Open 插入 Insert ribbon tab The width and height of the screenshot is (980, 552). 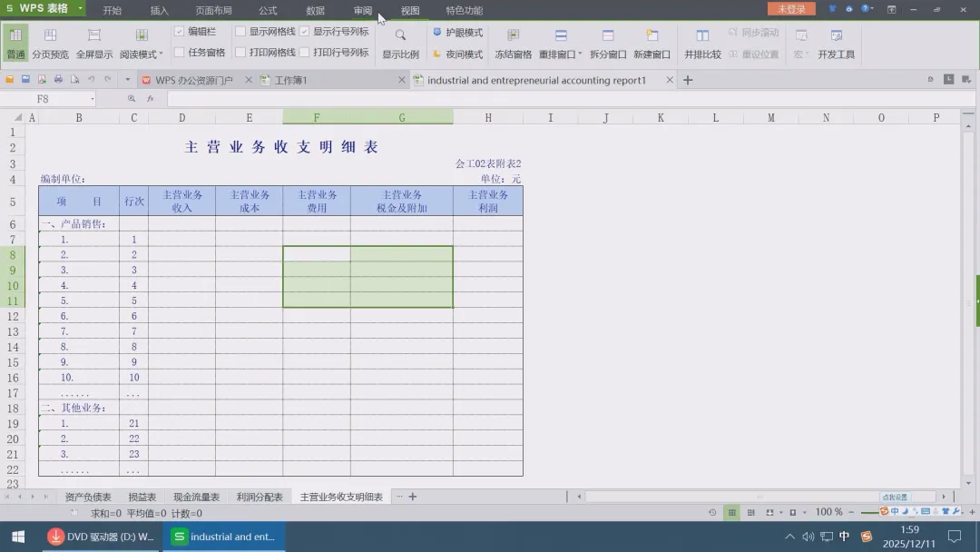click(160, 11)
